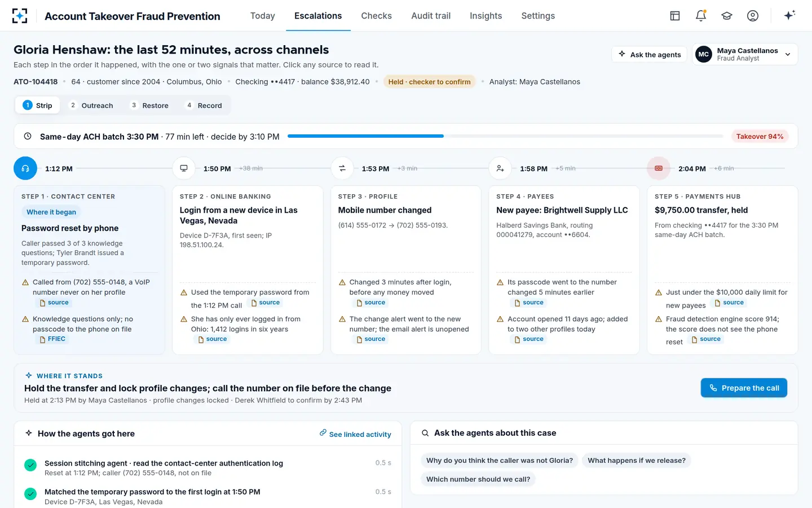Click the ACH batch deadline progress bar
The height and width of the screenshot is (508, 812).
pos(505,136)
